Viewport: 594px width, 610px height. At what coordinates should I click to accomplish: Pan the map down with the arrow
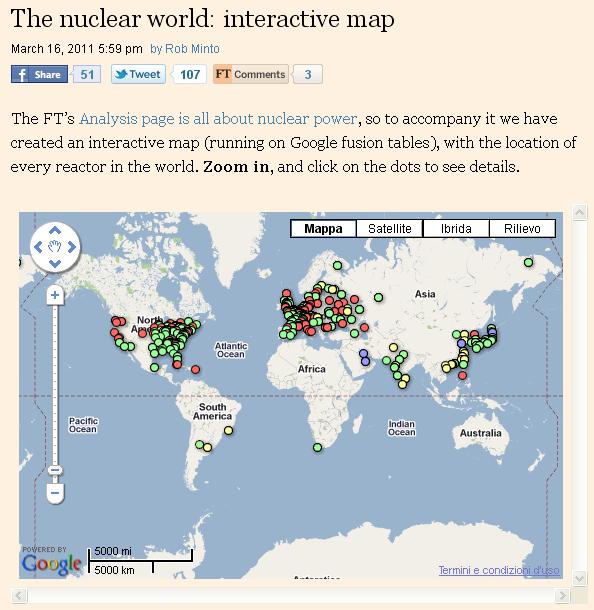point(55,264)
